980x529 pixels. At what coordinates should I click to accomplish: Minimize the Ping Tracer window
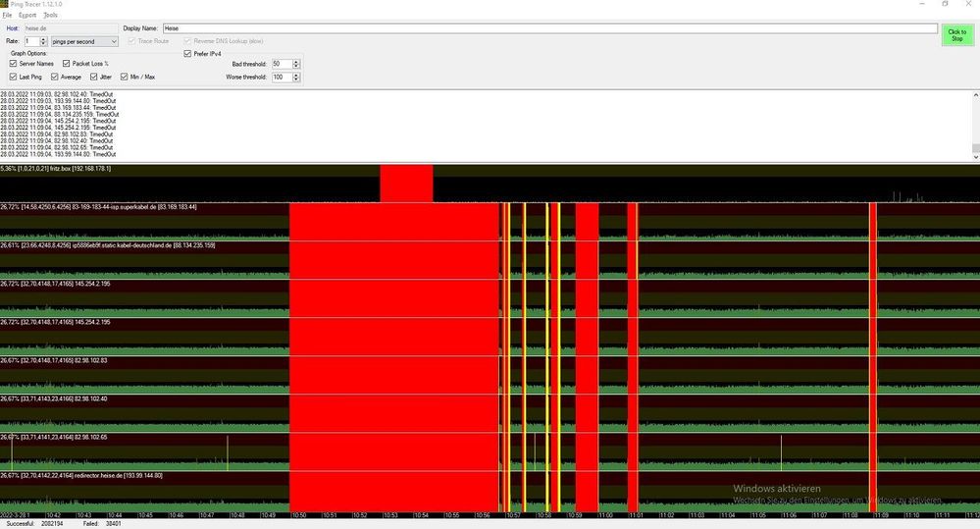point(922,4)
